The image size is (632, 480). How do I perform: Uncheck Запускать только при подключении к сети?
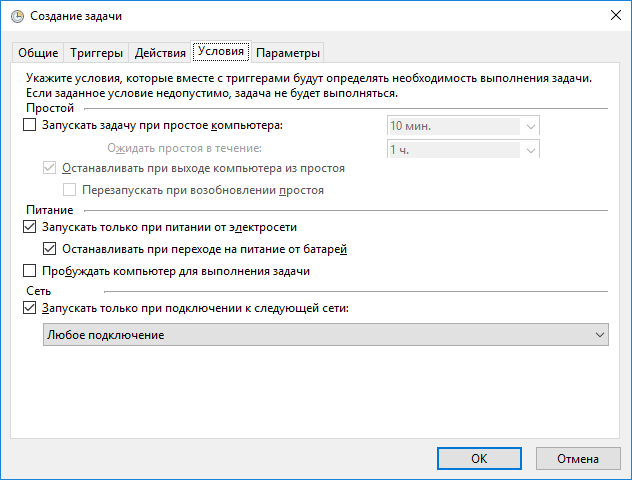[29, 308]
